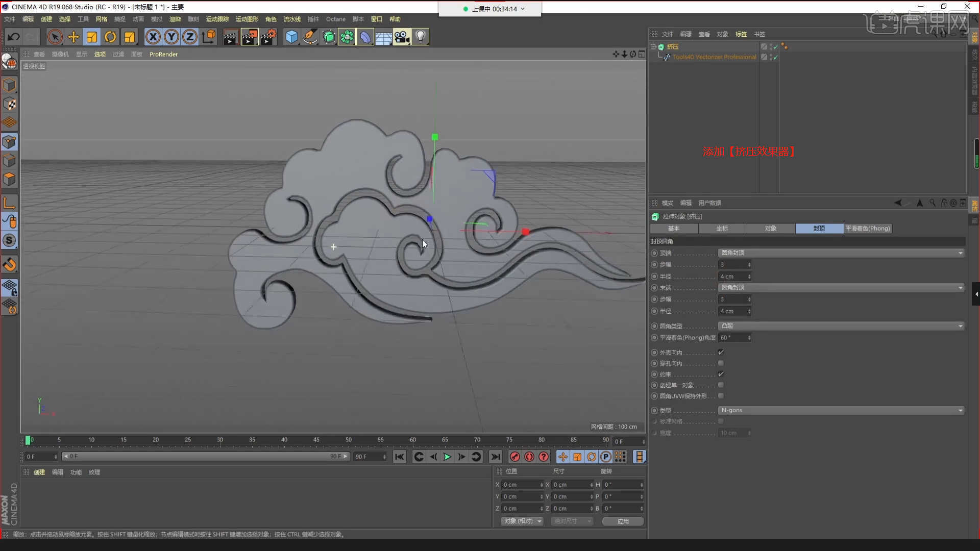Open the 顶端 cap type dropdown
980x551 pixels.
tap(841, 253)
